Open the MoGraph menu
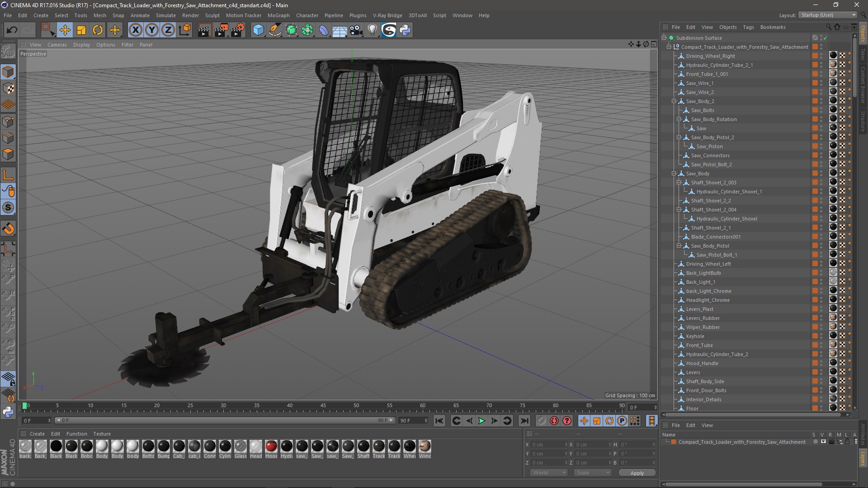The image size is (868, 488). coord(278,15)
